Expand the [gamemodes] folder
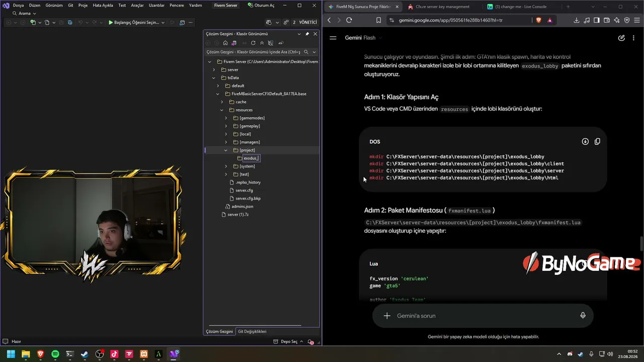The image size is (644, 362). coord(226,118)
